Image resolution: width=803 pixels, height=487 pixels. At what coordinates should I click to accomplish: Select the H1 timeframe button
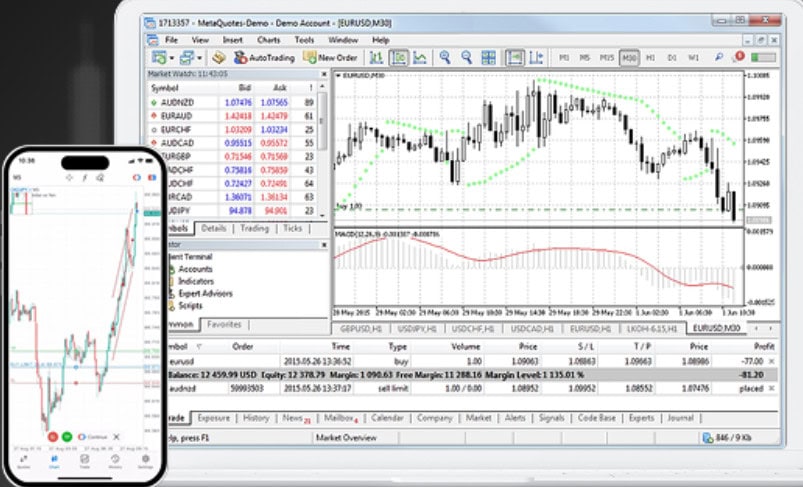[x=652, y=58]
